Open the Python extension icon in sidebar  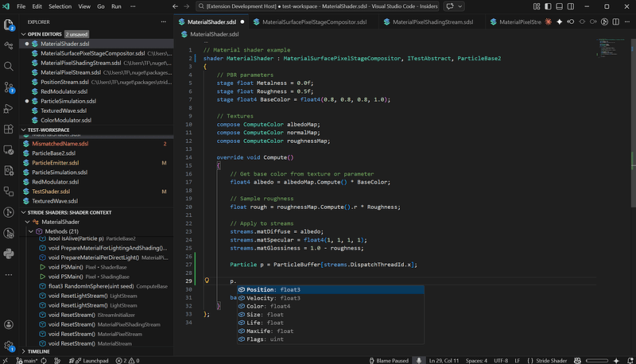click(x=10, y=253)
